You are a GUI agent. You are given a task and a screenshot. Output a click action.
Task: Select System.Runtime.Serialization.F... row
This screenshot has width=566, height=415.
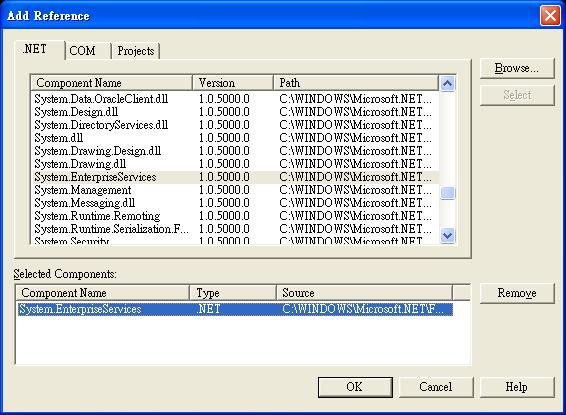pos(235,229)
